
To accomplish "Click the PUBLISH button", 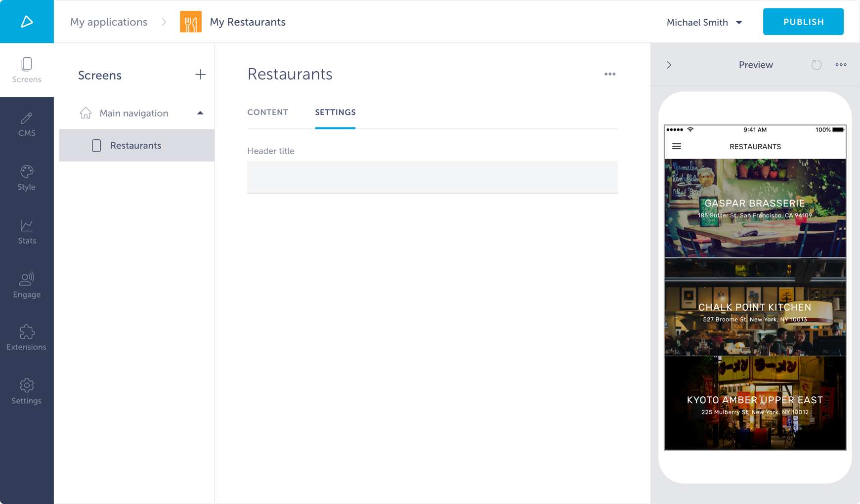I will click(803, 22).
